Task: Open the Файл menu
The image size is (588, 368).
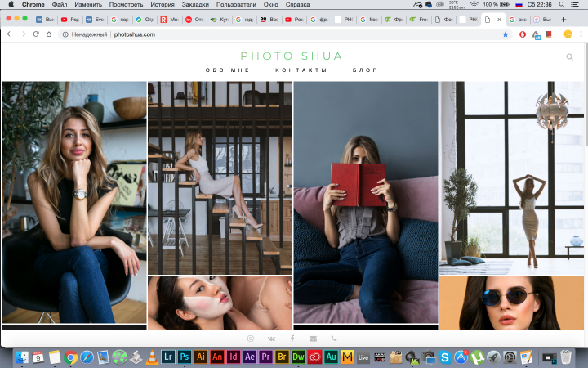Action: (60, 5)
